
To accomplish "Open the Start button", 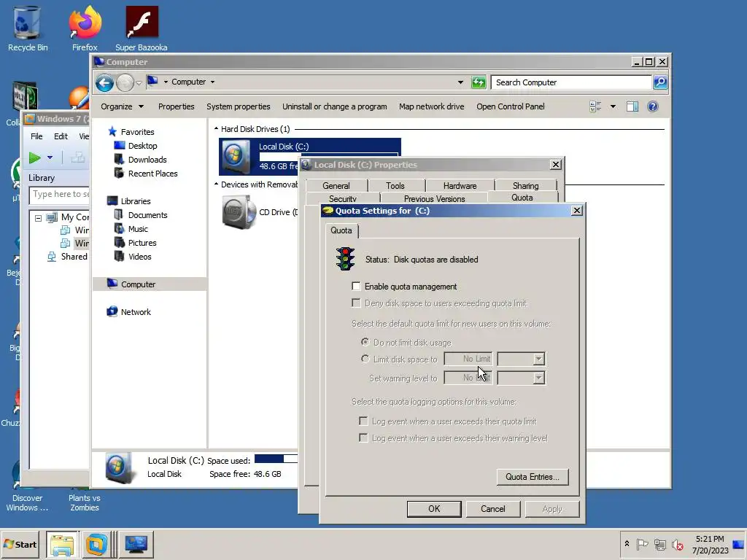I will point(20,544).
